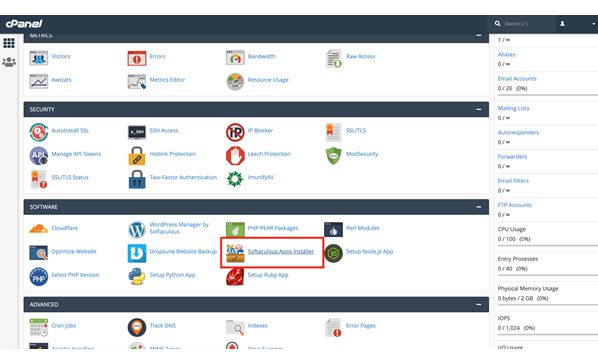Open the ModSecurity shield icon
Screen dimensions: 598x363
click(333, 156)
